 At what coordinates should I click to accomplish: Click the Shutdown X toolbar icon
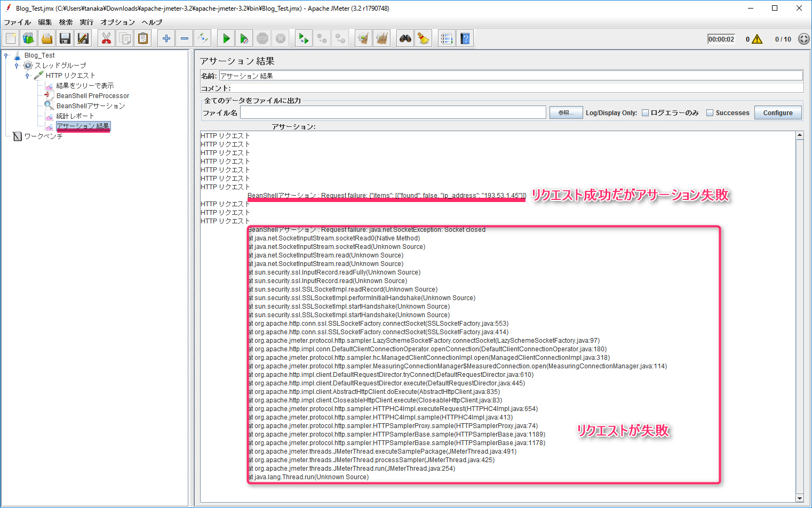click(281, 38)
